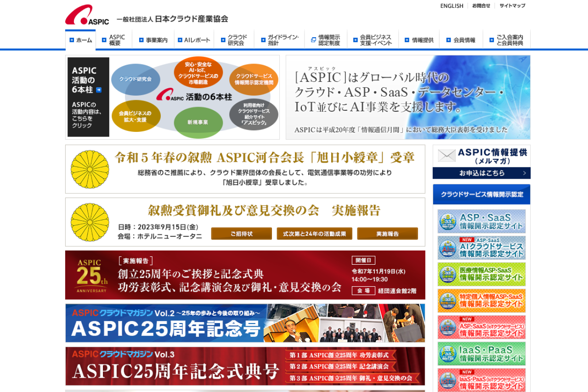Open the AIクラウドサービス 情報開示認定サイト badge

tap(481, 248)
